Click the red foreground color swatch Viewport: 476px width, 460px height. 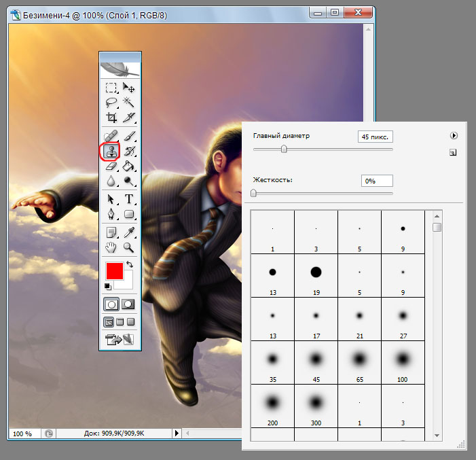[x=114, y=270]
